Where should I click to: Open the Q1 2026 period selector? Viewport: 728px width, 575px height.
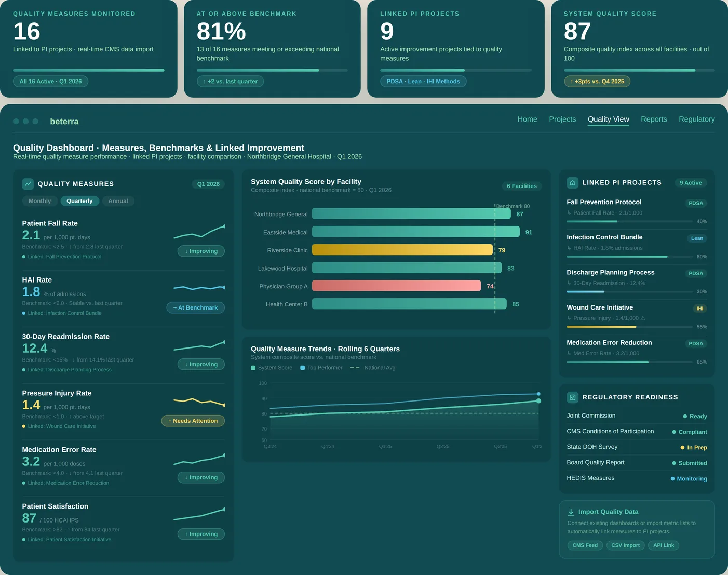[x=208, y=184]
